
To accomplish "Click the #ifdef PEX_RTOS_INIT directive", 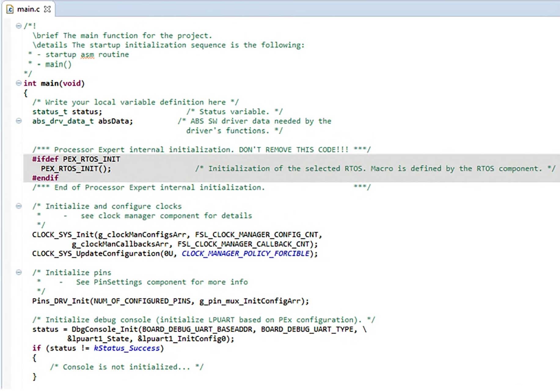I will (76, 159).
